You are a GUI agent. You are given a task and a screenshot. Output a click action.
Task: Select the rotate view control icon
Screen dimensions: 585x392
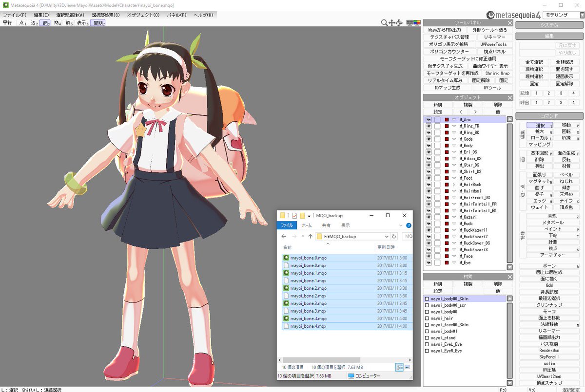click(399, 22)
